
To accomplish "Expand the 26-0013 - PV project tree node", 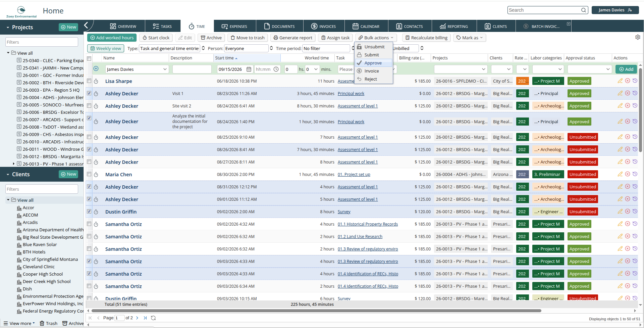I will (14, 164).
